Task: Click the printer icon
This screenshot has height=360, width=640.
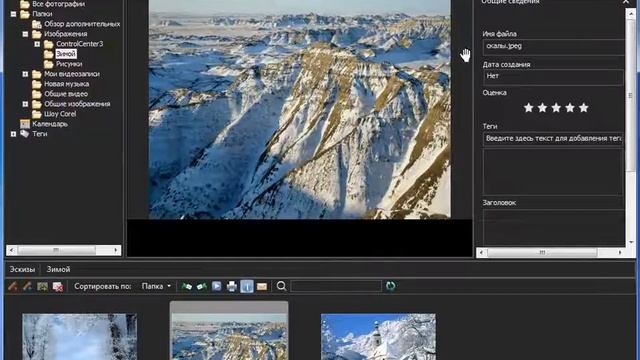Action: click(x=232, y=287)
